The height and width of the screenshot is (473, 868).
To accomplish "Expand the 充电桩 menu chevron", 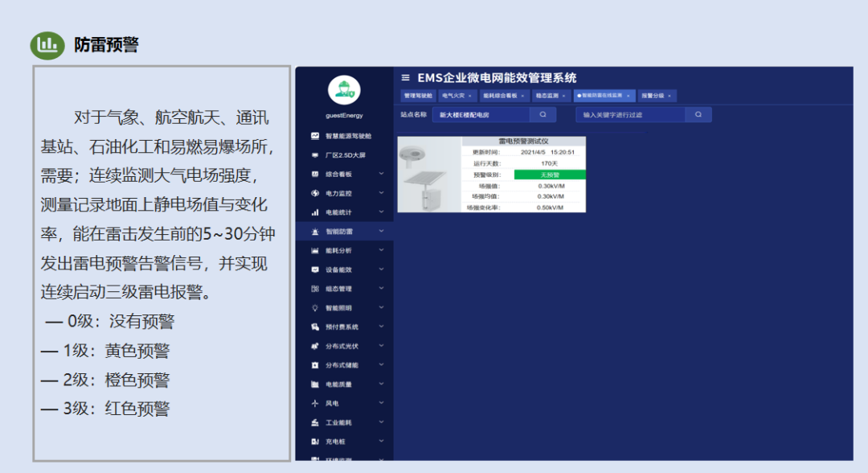I will pyautogui.click(x=382, y=442).
